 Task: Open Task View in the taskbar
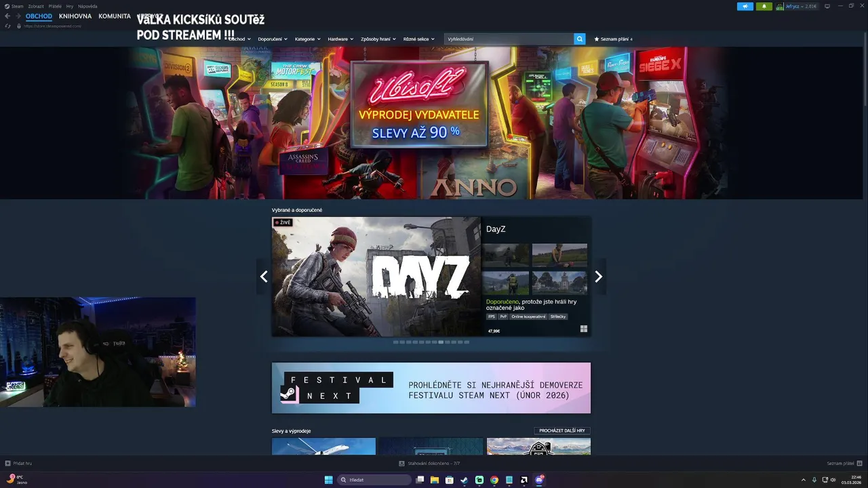[420, 480]
